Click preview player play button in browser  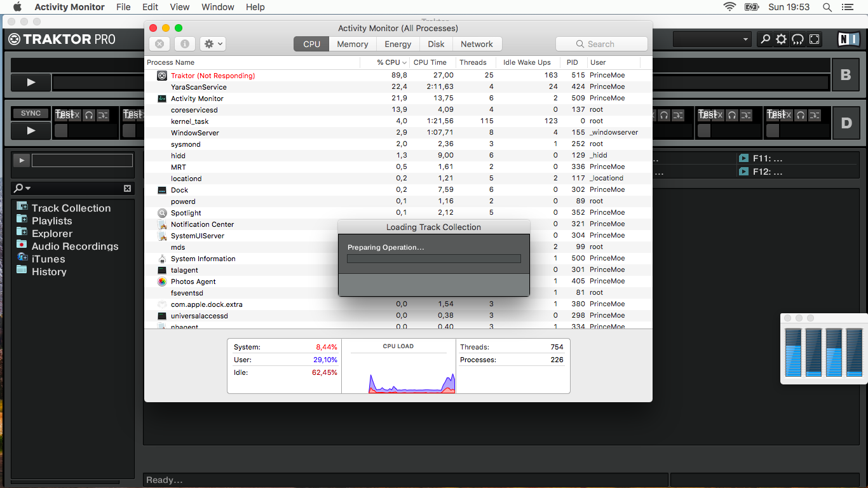pyautogui.click(x=22, y=160)
